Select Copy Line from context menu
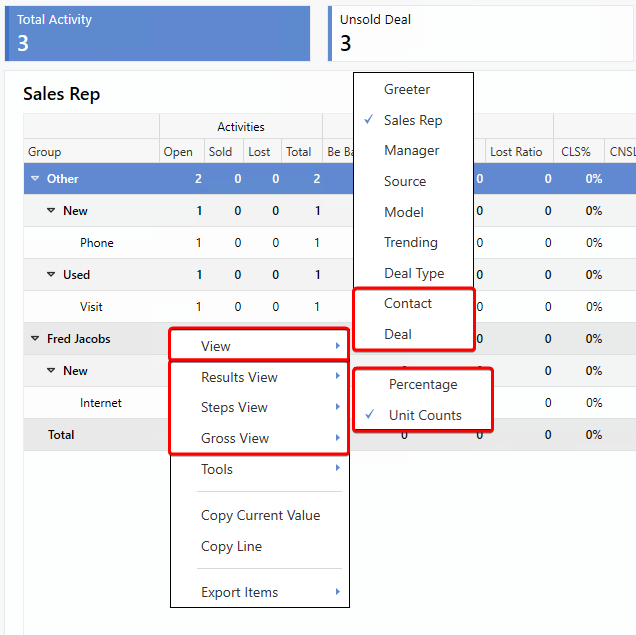This screenshot has width=636, height=635. (231, 546)
